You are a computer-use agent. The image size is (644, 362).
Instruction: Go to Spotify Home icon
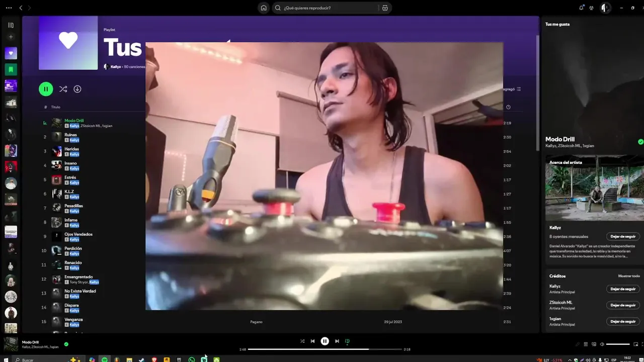tap(264, 8)
